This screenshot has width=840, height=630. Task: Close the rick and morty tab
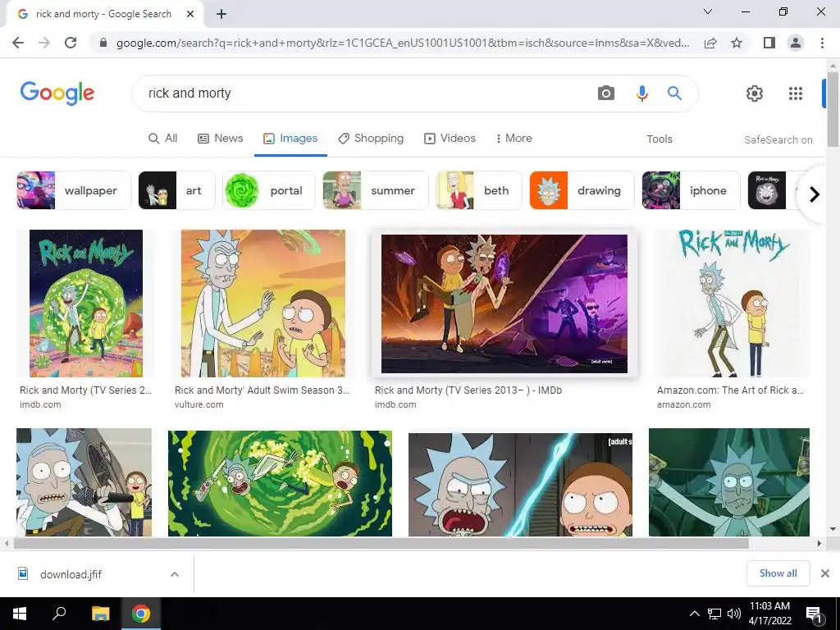pyautogui.click(x=190, y=14)
